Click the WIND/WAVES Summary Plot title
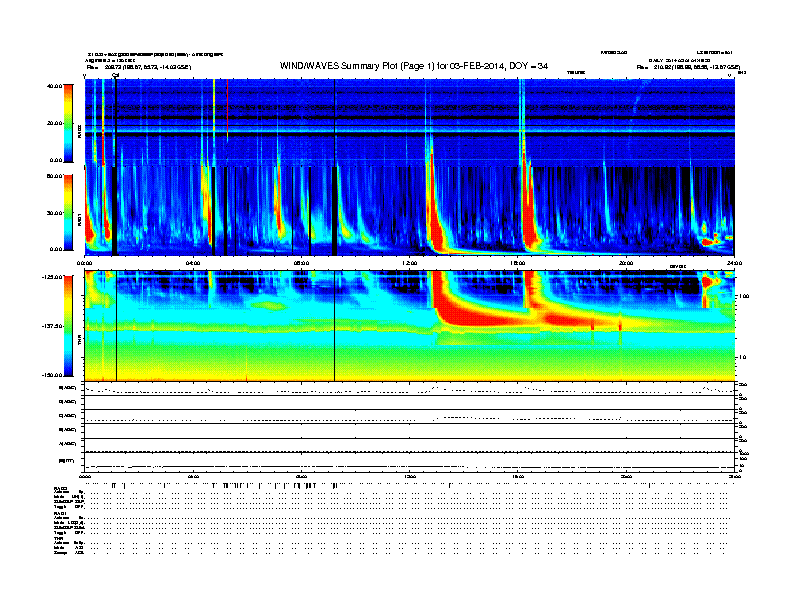Image resolution: width=792 pixels, height=612 pixels. (x=414, y=66)
